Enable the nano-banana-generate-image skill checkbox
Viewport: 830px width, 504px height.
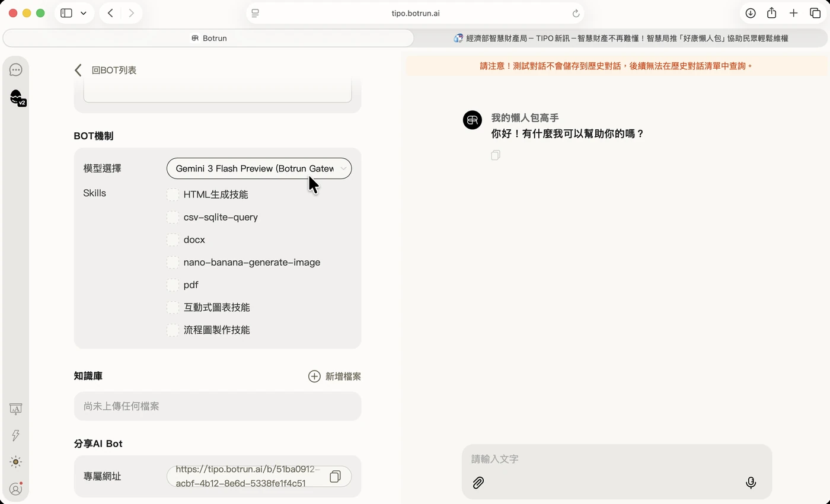173,262
